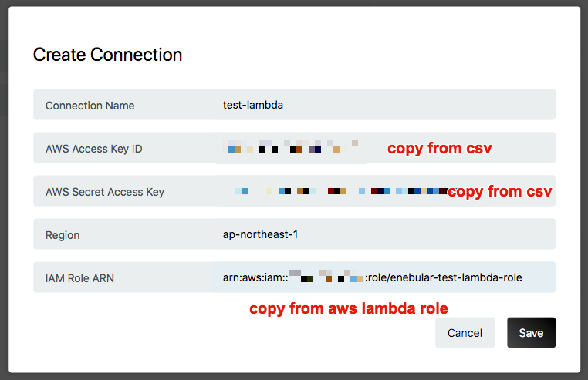Click "copy from csv" note beside Access Key ID
588x380 pixels.
point(439,148)
